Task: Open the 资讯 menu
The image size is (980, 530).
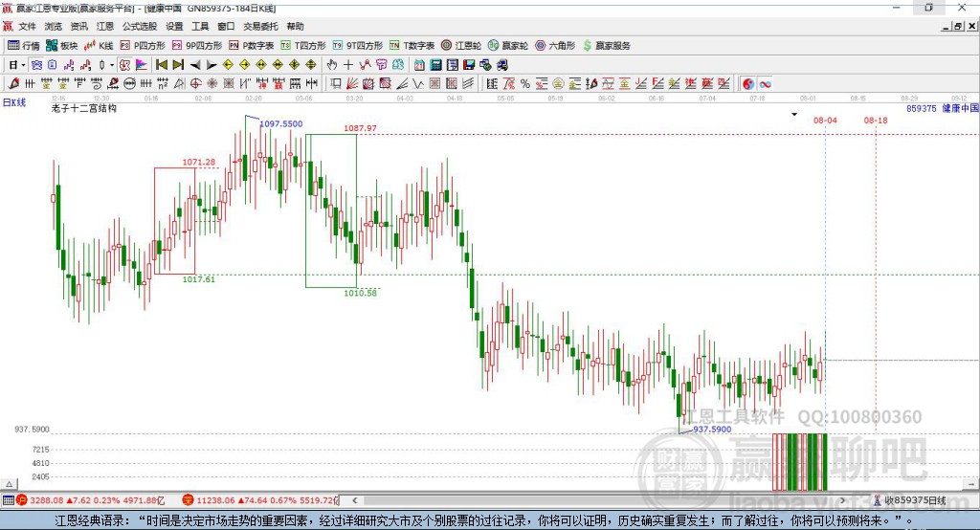Action: pyautogui.click(x=78, y=26)
